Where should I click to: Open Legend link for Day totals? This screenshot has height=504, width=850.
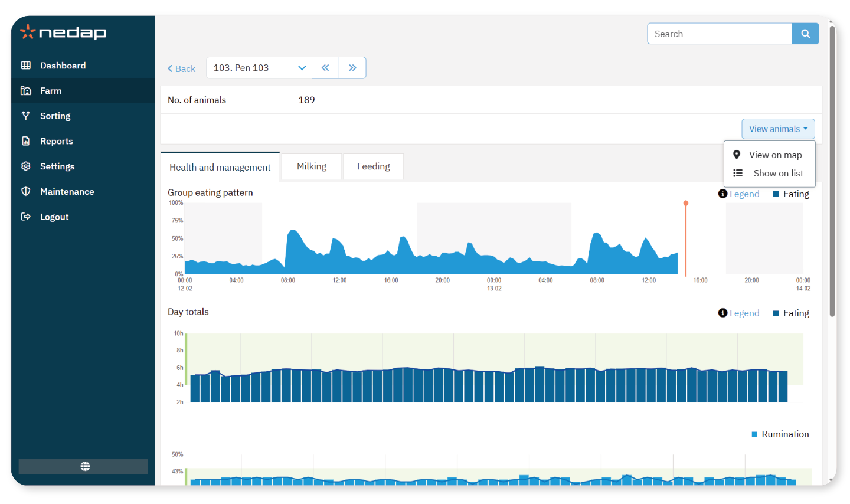point(744,313)
